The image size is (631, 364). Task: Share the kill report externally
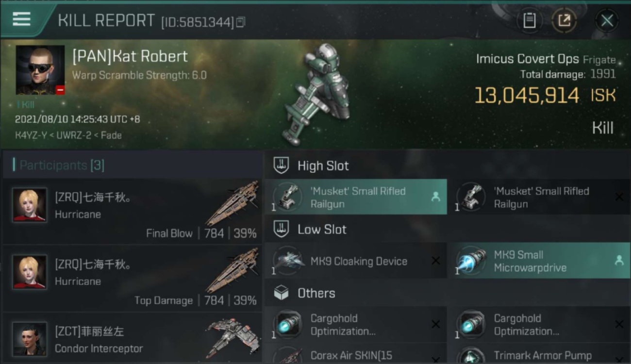click(x=564, y=20)
